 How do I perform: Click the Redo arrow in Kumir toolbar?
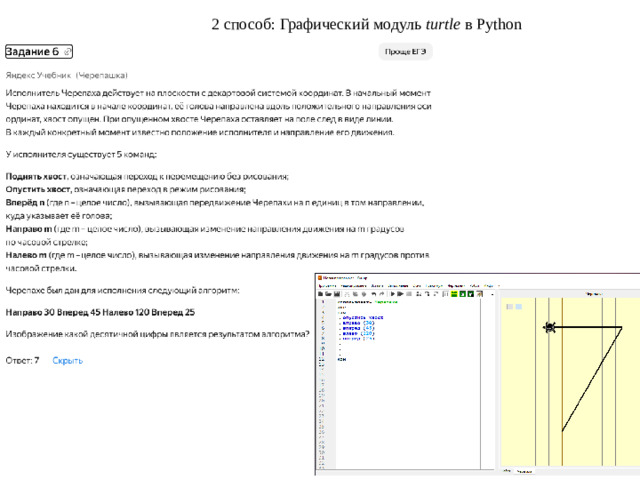click(382, 294)
